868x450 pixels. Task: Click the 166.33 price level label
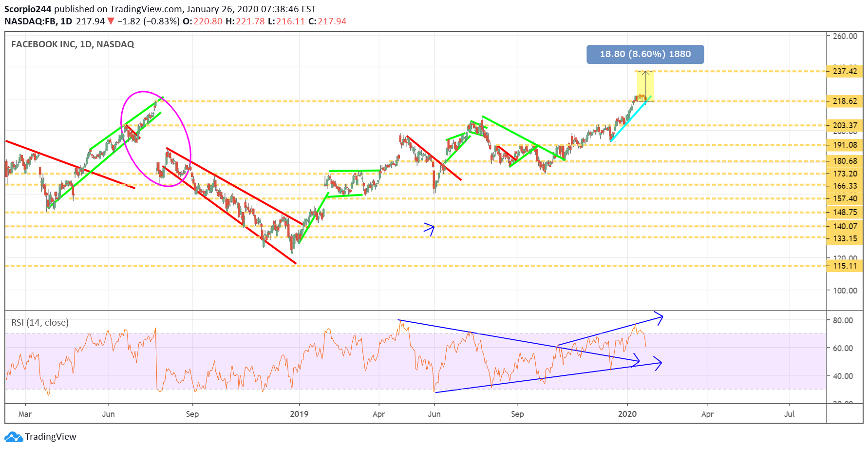coord(845,186)
